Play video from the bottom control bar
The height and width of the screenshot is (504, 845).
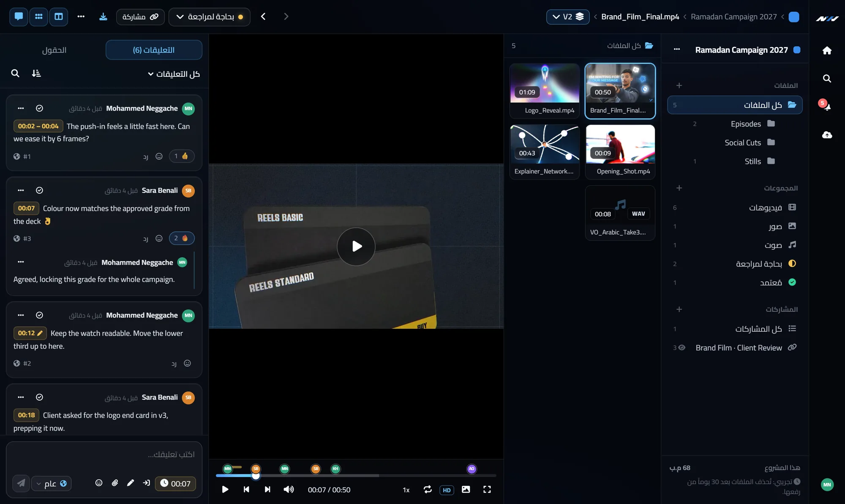click(x=225, y=490)
